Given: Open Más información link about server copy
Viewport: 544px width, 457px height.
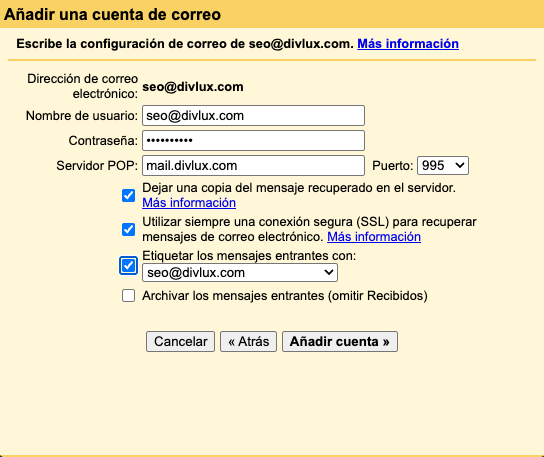Looking at the screenshot, I should tap(189, 203).
